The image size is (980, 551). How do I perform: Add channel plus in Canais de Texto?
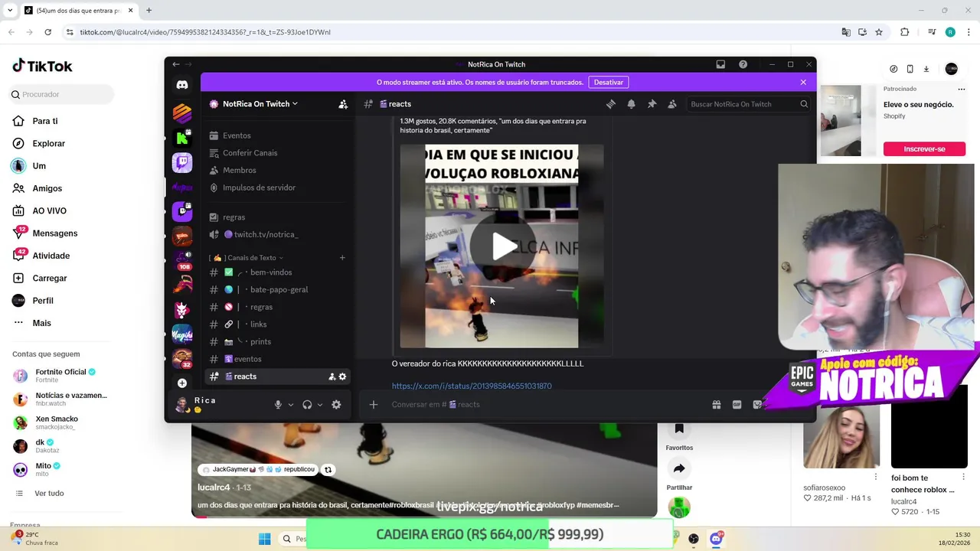(x=342, y=258)
